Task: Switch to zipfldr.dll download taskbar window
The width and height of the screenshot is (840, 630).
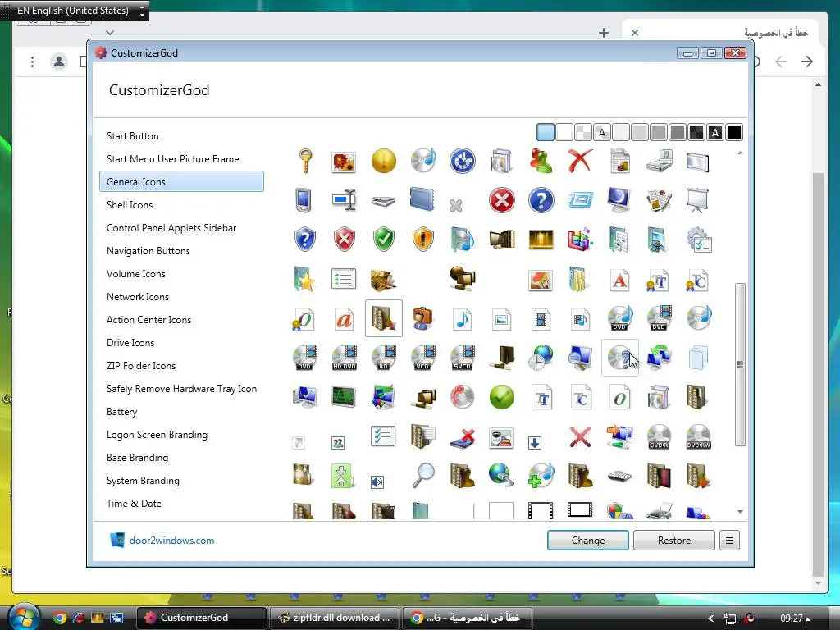Action: point(334,618)
